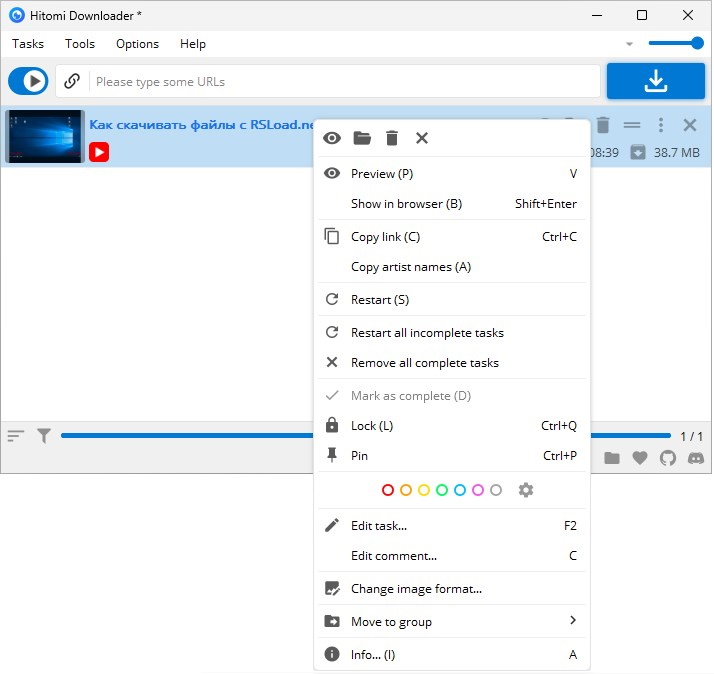Click the open folder icon in context menu top row

point(362,138)
